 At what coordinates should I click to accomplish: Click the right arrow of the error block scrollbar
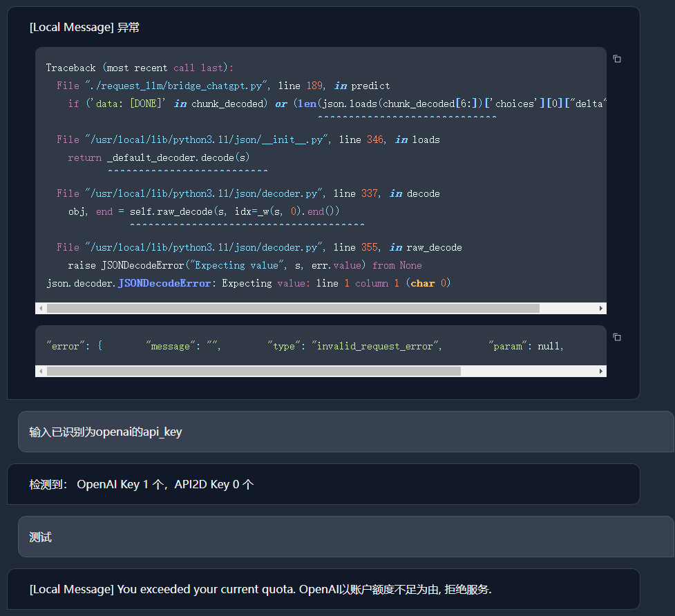click(601, 371)
